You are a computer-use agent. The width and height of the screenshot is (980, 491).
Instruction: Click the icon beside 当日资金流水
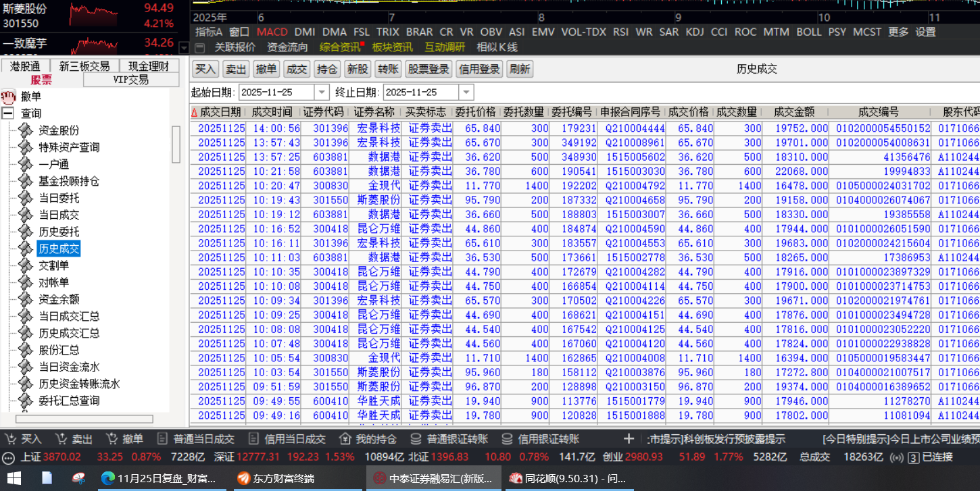[x=26, y=367]
